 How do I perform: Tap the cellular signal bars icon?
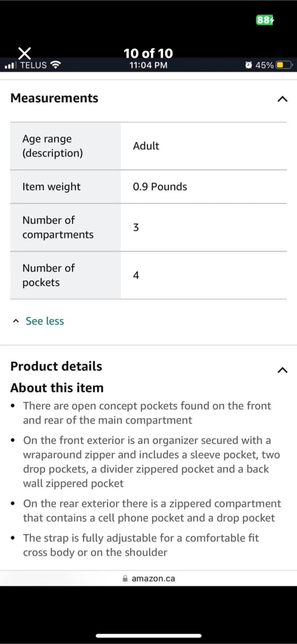tap(10, 66)
